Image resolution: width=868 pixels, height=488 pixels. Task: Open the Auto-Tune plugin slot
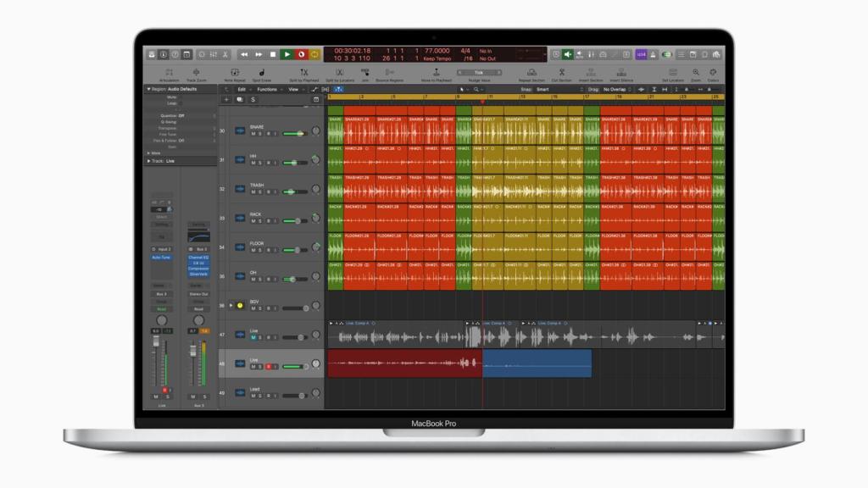pyautogui.click(x=161, y=258)
